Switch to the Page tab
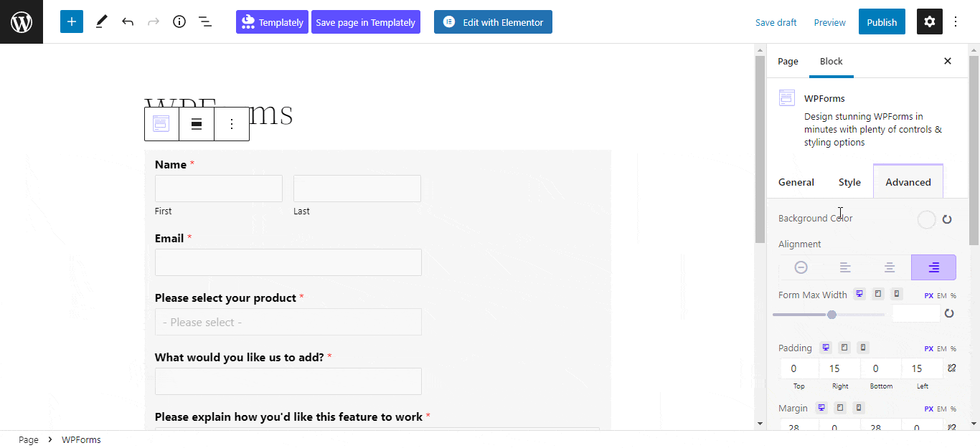980x448 pixels. point(788,61)
